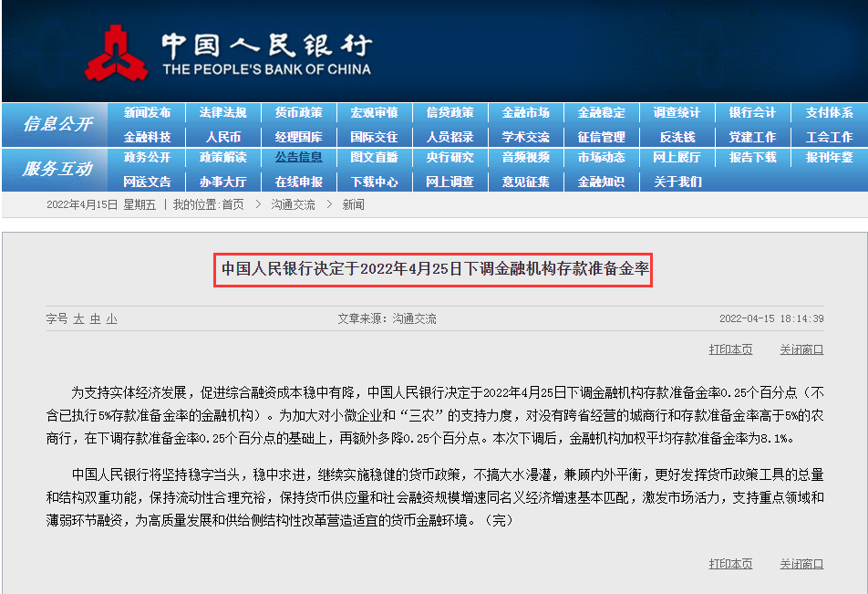Viewport: 868px width, 594px height.
Task: Set font size to 中
Action: point(95,318)
